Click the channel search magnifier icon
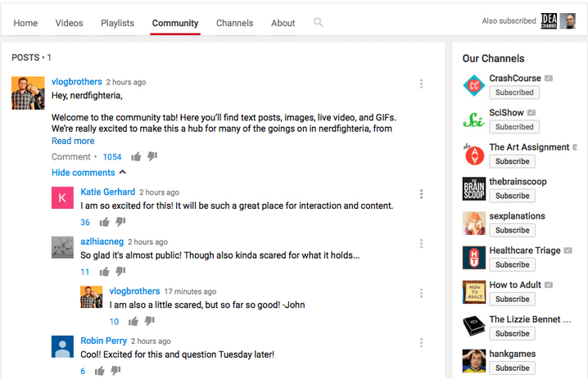 pos(318,22)
